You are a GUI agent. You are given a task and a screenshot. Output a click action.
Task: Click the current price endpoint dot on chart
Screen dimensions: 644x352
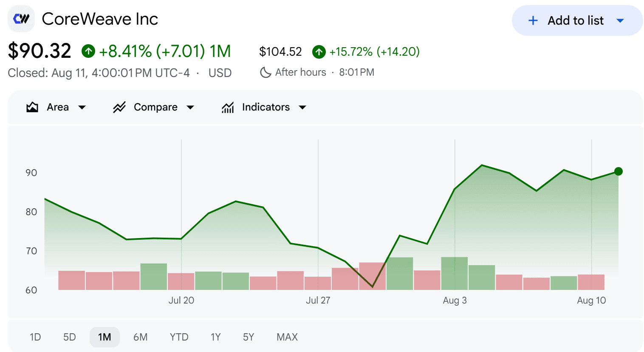pyautogui.click(x=619, y=171)
